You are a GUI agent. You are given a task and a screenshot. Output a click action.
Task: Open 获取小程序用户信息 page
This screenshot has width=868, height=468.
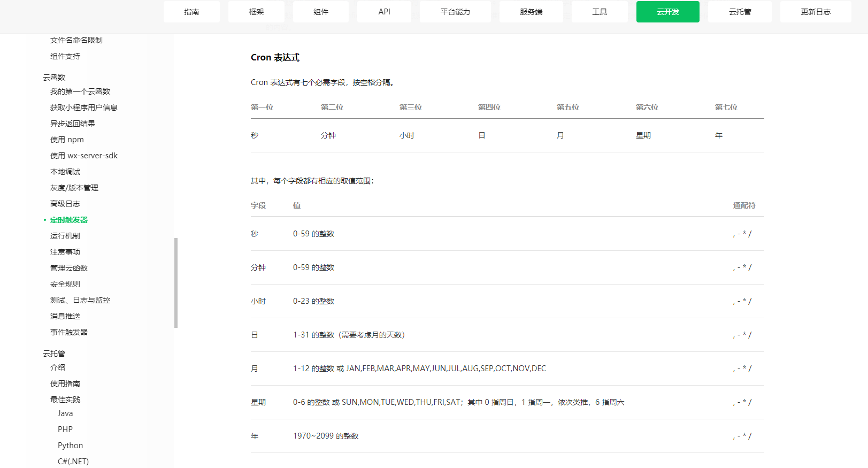click(x=84, y=108)
